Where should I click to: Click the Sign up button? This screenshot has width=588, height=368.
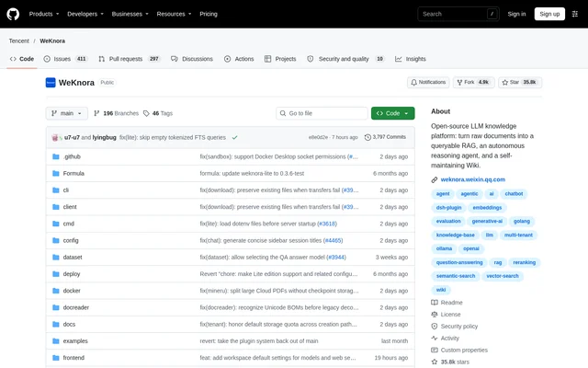[x=549, y=14]
